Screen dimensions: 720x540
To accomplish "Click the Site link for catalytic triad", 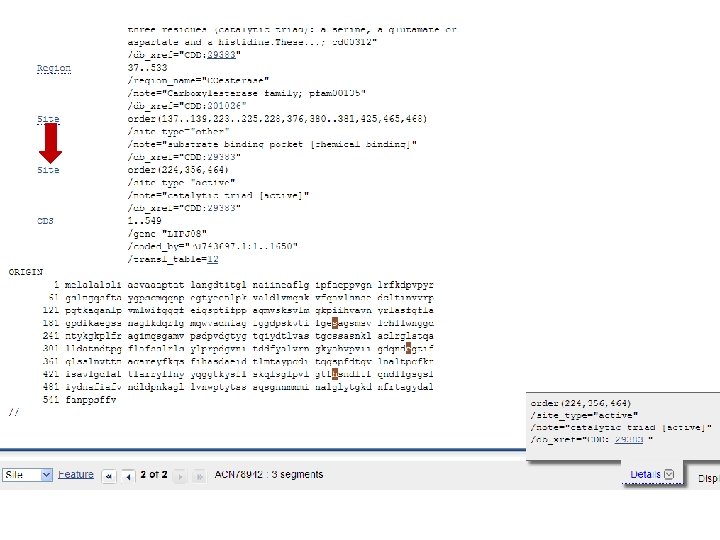I will [x=48, y=170].
